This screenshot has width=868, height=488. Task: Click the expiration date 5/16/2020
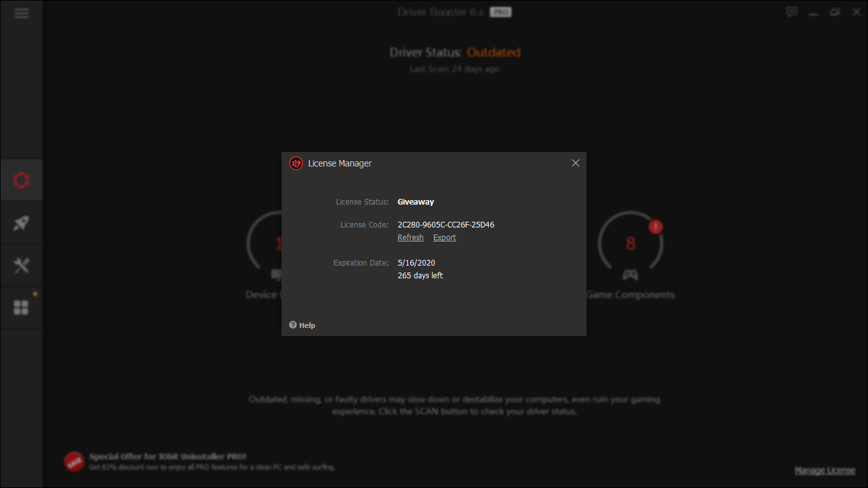point(416,263)
